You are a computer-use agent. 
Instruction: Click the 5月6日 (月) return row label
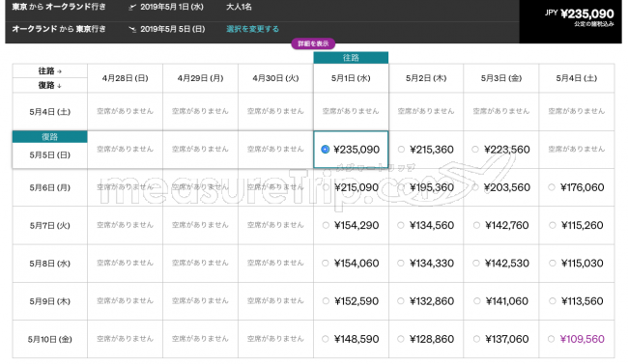[49, 187]
